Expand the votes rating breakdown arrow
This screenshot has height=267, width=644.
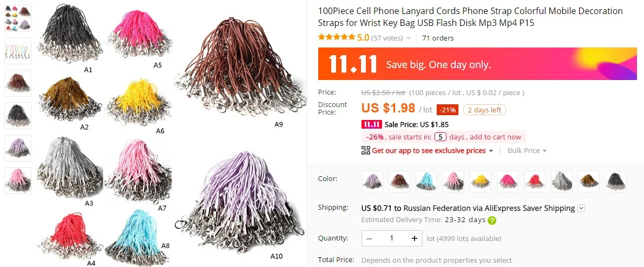408,38
